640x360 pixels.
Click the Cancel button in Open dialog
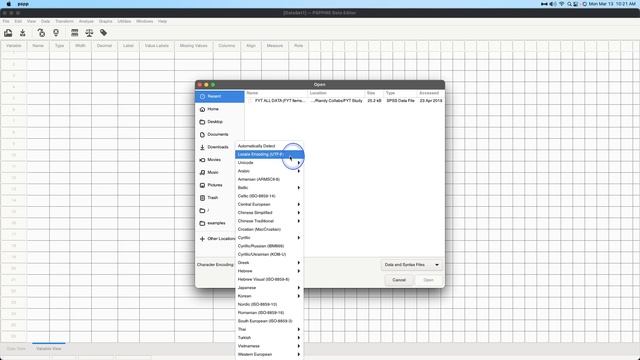399,280
